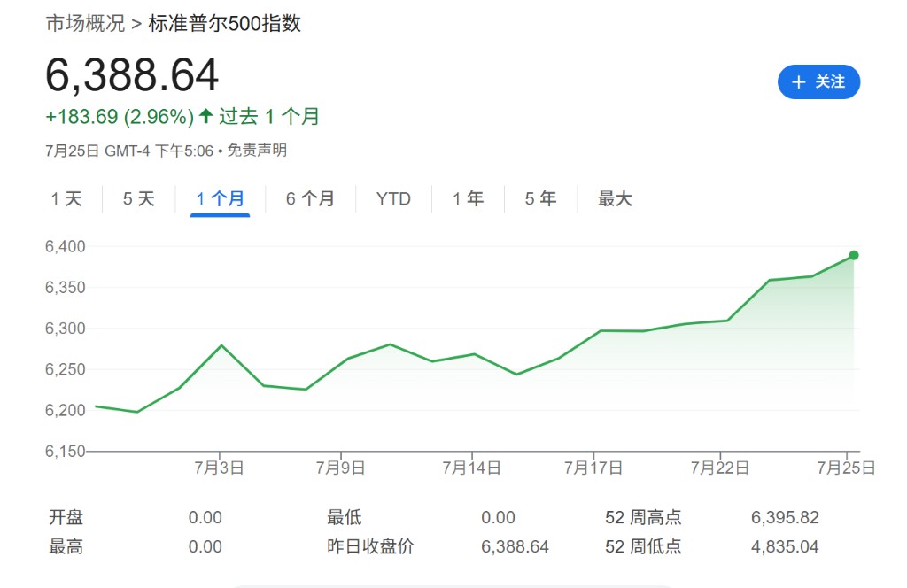This screenshot has height=588, width=907.
Task: Open the 市场概况 breadcrumb link
Action: click(x=85, y=24)
